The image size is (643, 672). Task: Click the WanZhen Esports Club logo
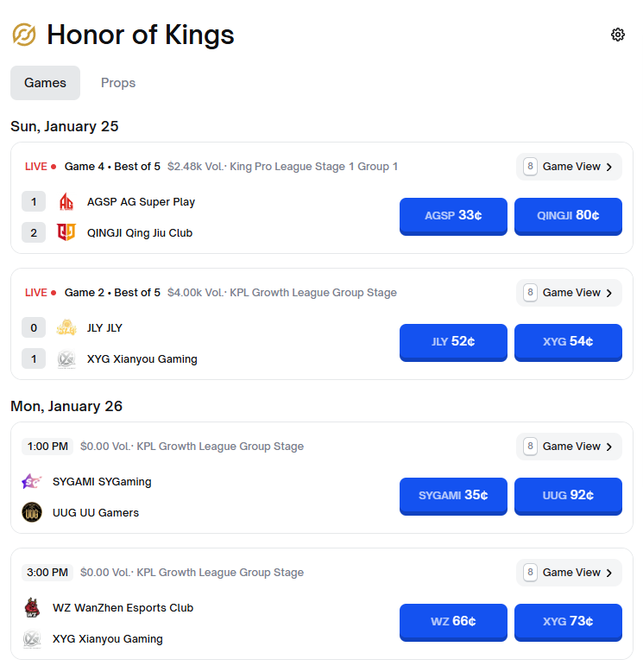32,608
